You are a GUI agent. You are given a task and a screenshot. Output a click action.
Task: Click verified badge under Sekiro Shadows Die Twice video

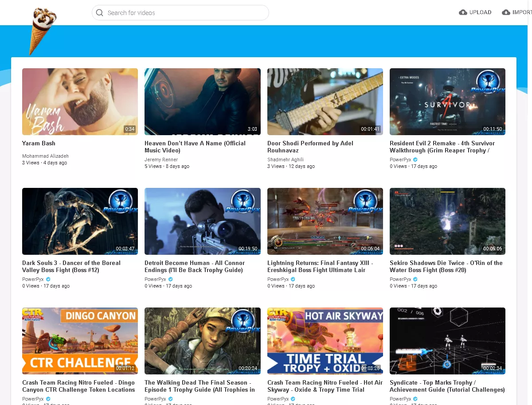(x=415, y=279)
